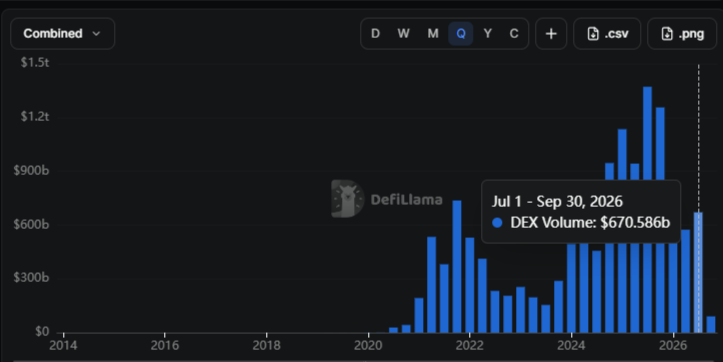The height and width of the screenshot is (362, 723).
Task: Download chart as .png
Action: tap(682, 34)
